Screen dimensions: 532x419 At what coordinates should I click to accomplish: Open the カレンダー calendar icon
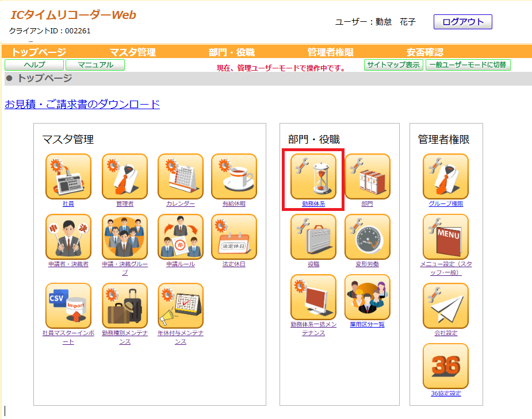tap(181, 176)
